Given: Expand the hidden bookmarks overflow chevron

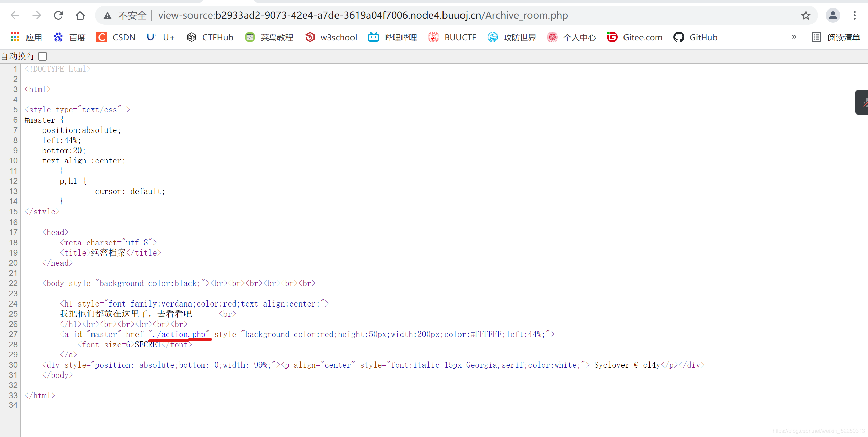Looking at the screenshot, I should point(794,37).
